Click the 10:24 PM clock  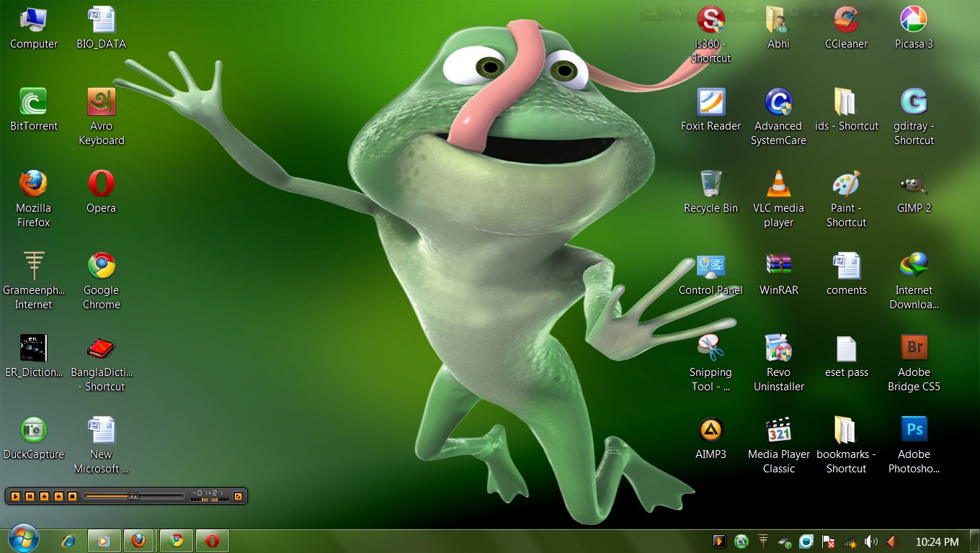[x=937, y=541]
